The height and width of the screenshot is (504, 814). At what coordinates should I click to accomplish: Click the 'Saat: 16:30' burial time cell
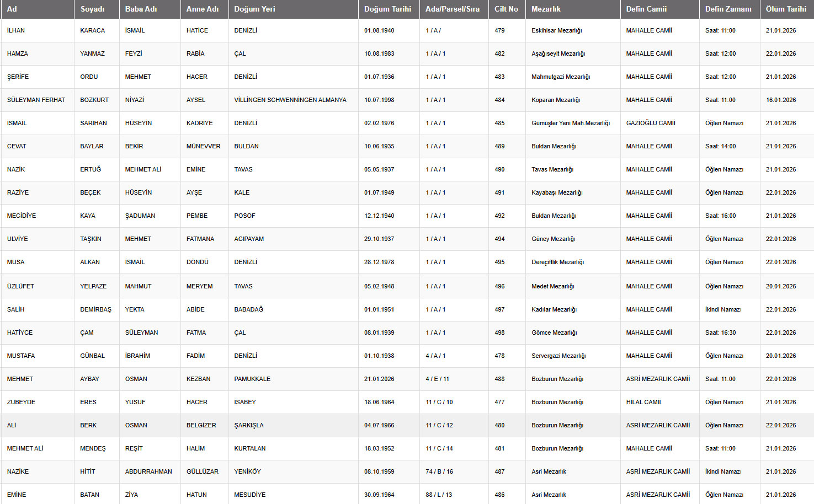tap(720, 333)
